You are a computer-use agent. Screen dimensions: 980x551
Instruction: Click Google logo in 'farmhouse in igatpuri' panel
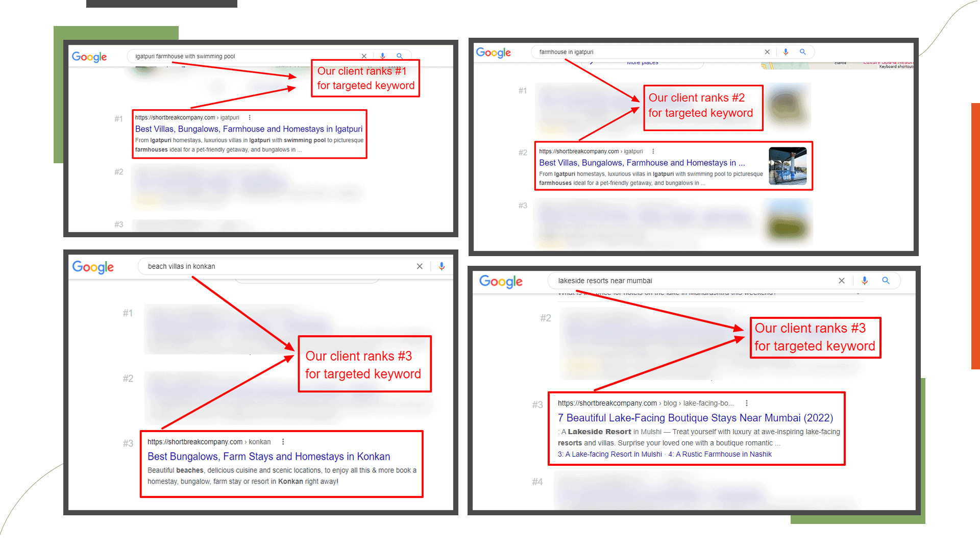494,53
